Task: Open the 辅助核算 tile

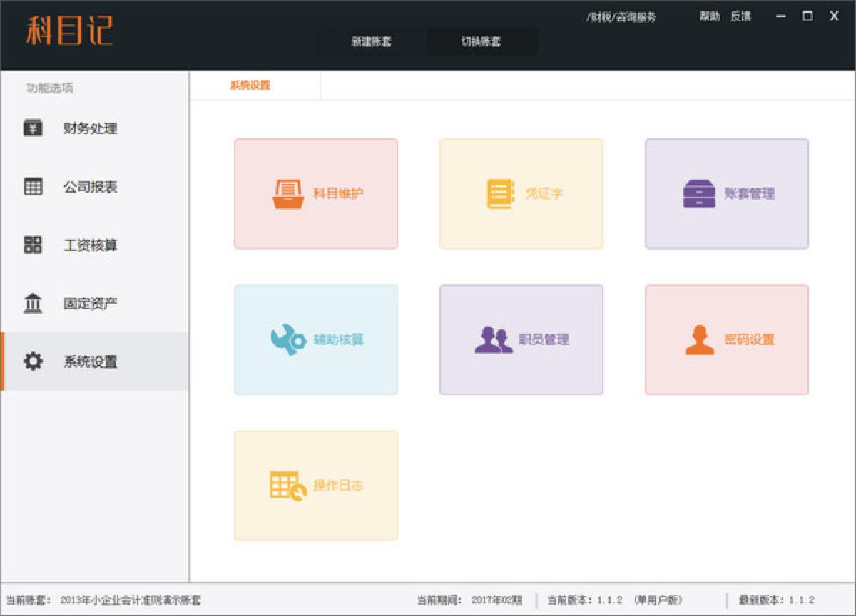Action: [315, 339]
